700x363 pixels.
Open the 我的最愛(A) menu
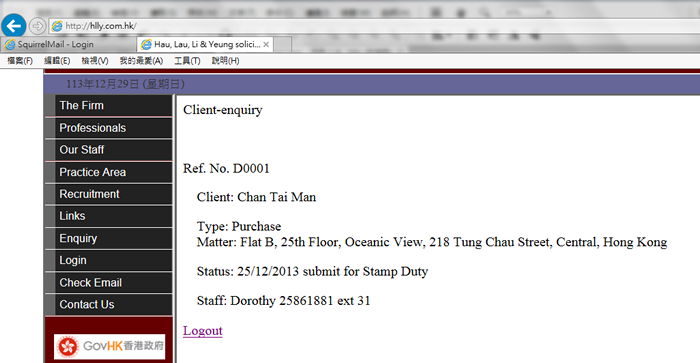[x=141, y=61]
